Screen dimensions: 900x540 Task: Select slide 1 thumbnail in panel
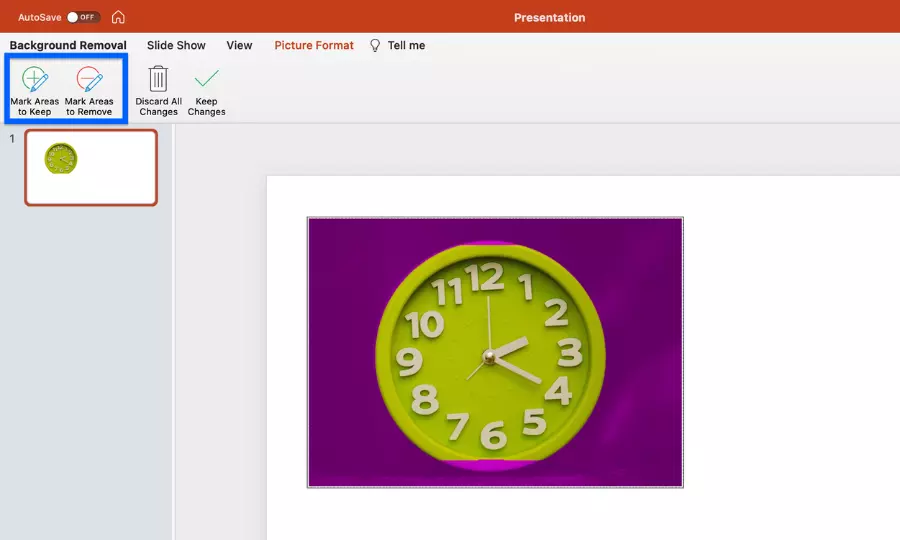(x=91, y=168)
